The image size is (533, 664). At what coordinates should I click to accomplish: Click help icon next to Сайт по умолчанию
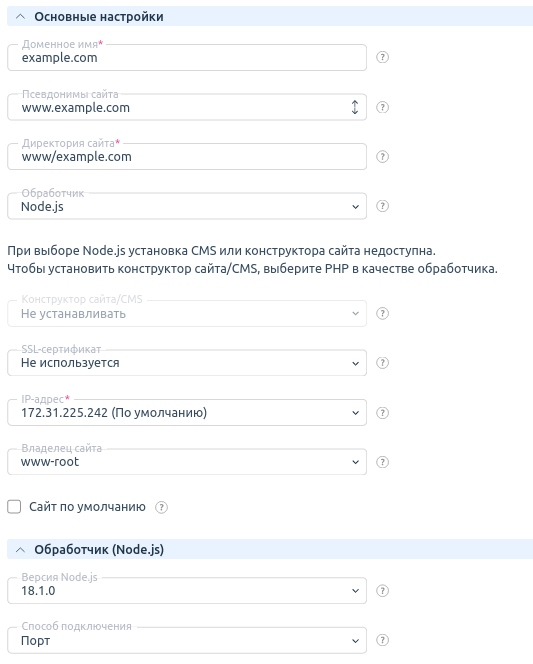click(161, 507)
